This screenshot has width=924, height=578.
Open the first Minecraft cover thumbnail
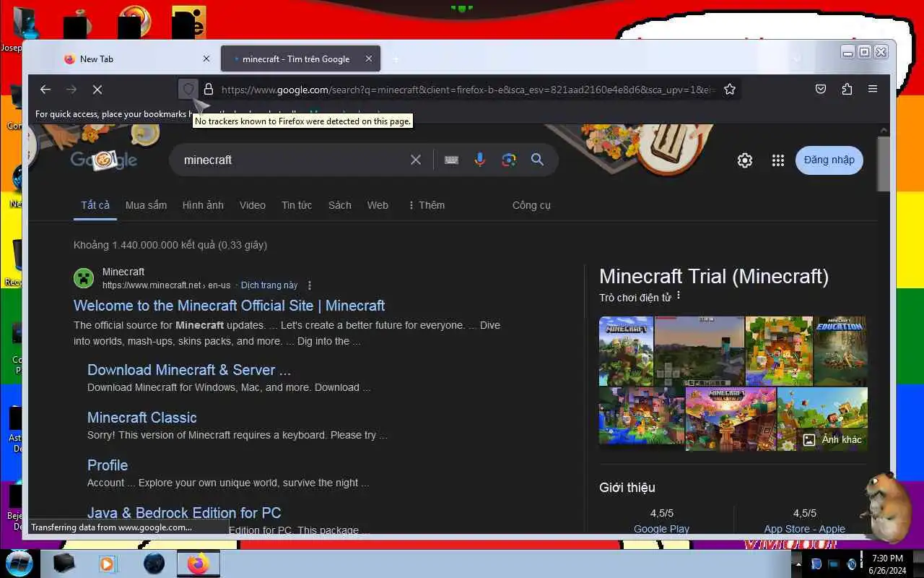point(626,351)
